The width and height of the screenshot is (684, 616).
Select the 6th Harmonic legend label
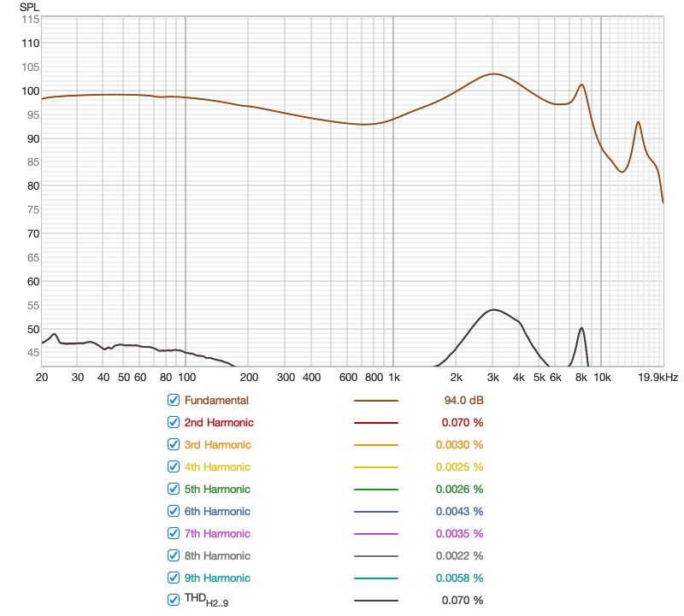[x=217, y=512]
